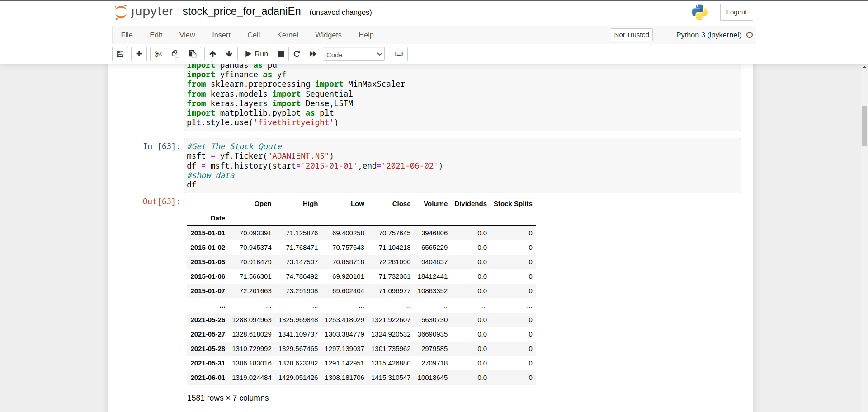Screen dimensions: 868x412
Task: Click the kernel idle indicator circle
Action: click(750, 35)
